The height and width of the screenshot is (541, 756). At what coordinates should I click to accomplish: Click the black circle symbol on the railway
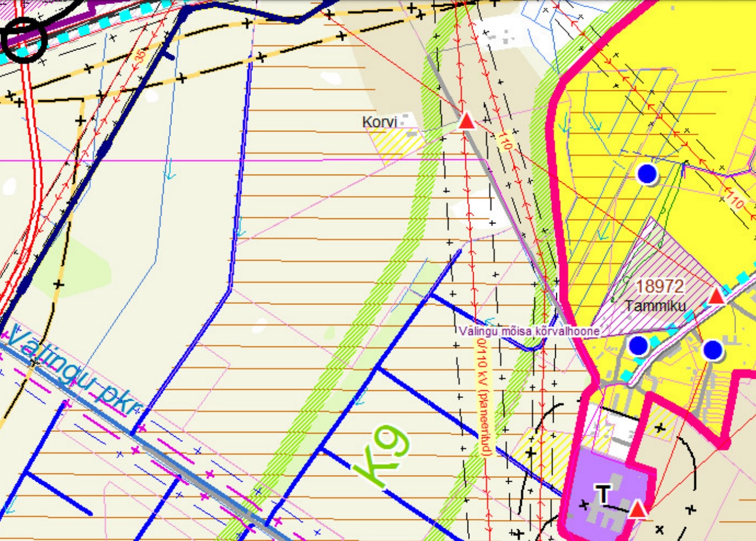[x=24, y=39]
